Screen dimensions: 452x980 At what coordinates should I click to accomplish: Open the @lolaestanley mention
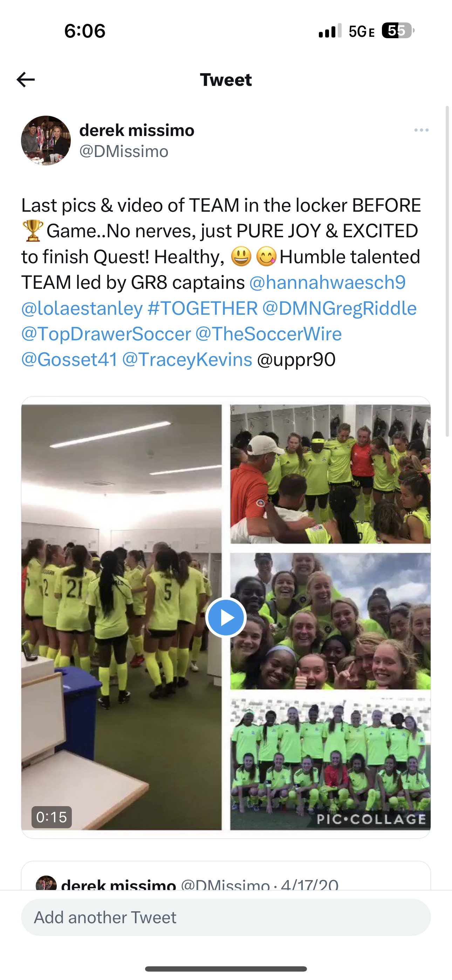(82, 308)
